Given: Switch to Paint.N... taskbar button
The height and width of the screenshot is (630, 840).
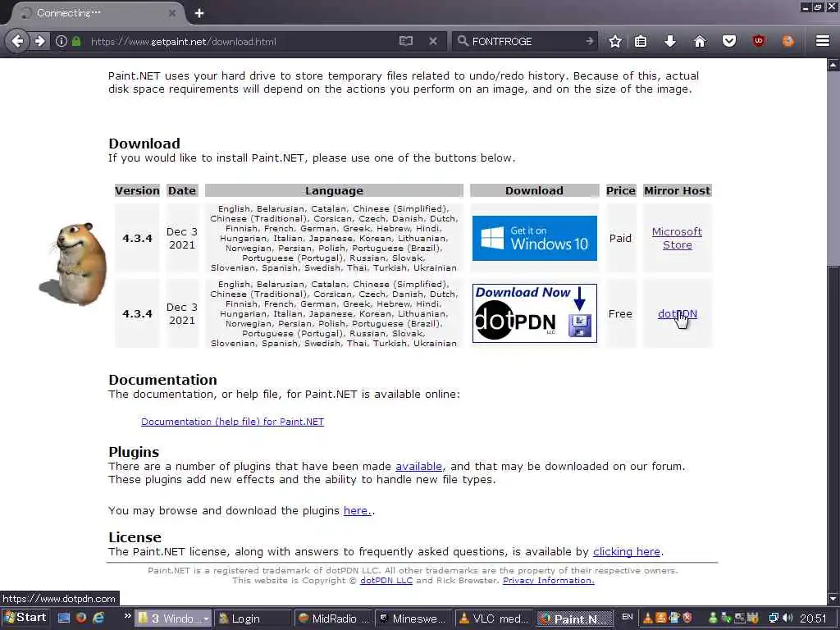Looking at the screenshot, I should click(574, 619).
